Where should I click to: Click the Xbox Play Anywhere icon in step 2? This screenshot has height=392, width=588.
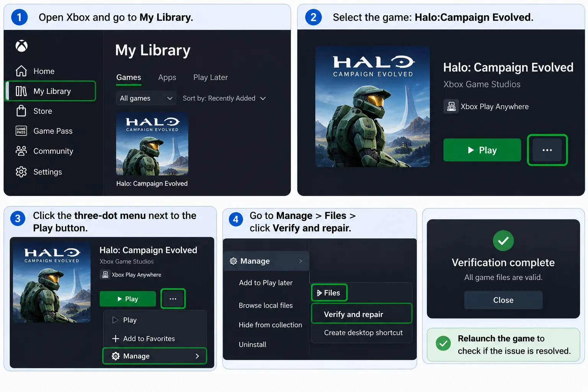451,106
